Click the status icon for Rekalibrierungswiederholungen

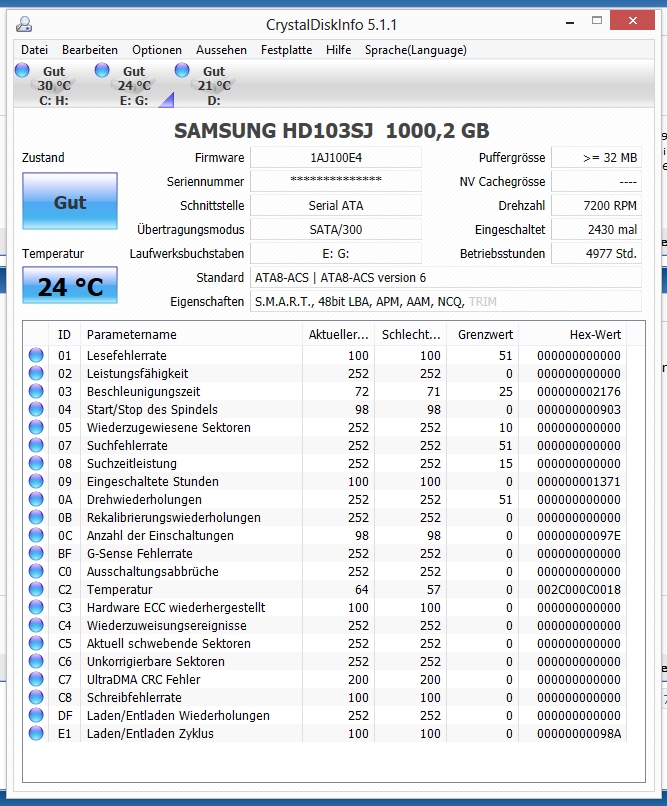pyautogui.click(x=36, y=517)
